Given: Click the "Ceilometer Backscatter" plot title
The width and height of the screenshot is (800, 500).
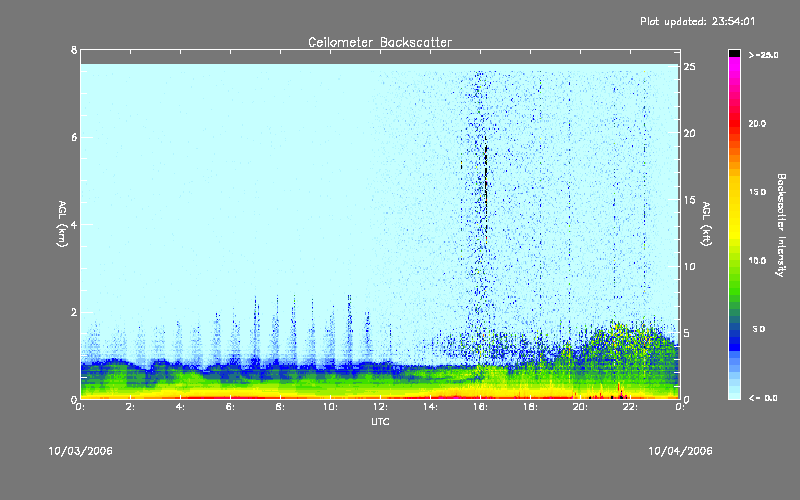Looking at the screenshot, I should click(380, 42).
